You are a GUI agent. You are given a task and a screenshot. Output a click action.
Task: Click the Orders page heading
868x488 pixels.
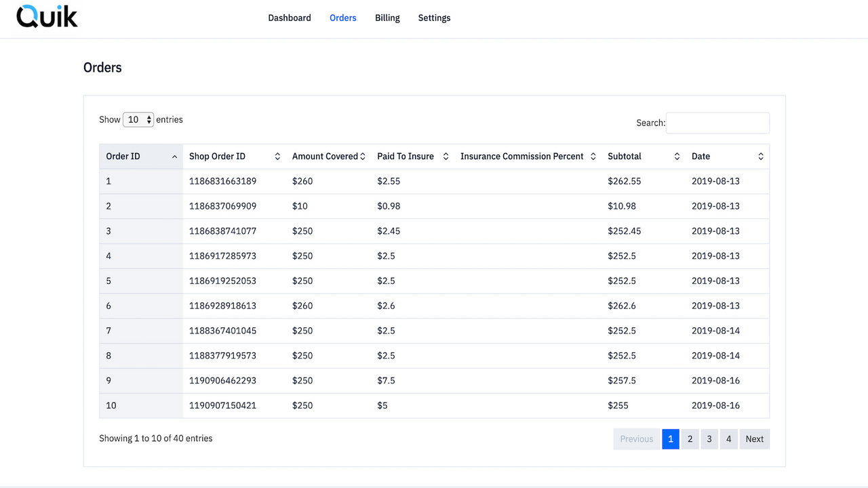(102, 68)
